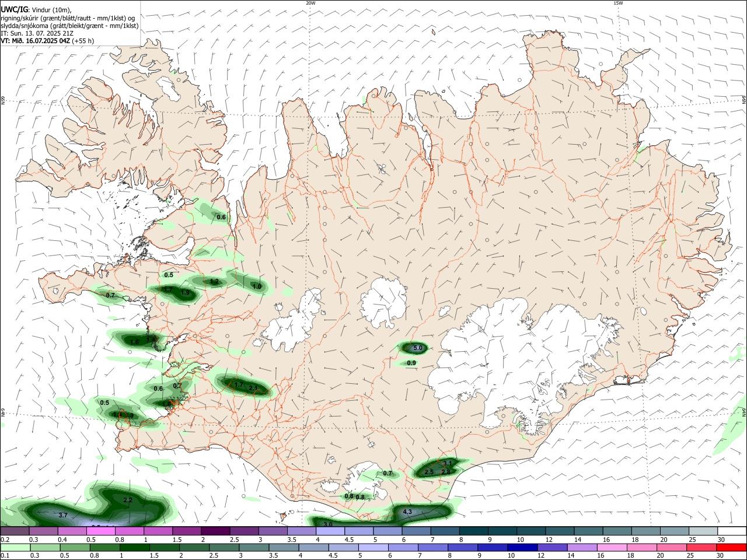Click the 4.3 rainfall value on the south coast

point(408,512)
